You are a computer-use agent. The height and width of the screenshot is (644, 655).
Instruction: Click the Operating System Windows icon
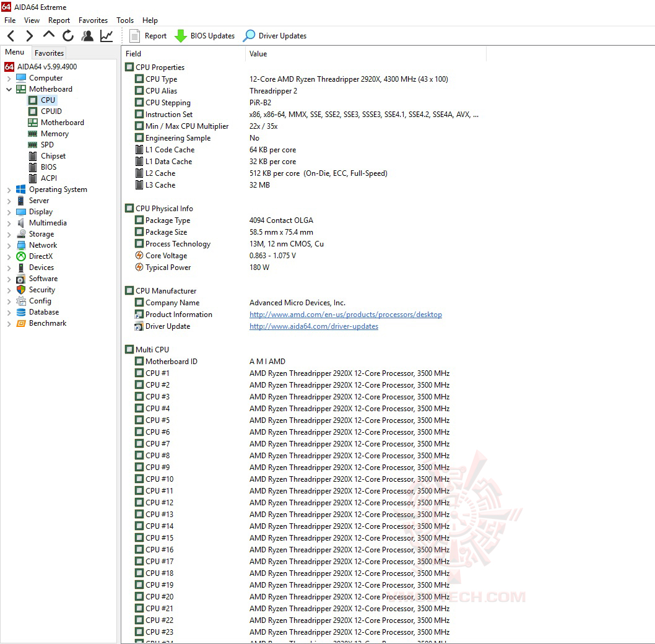[x=21, y=189]
